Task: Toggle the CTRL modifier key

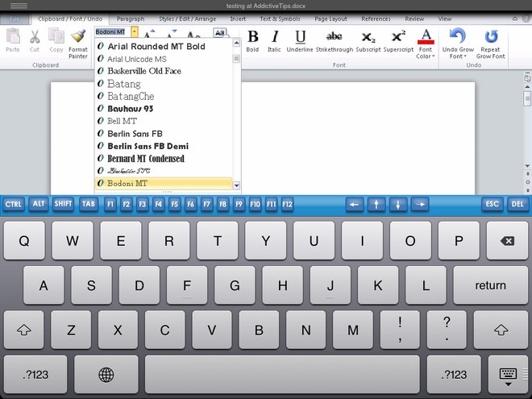Action: click(x=14, y=205)
